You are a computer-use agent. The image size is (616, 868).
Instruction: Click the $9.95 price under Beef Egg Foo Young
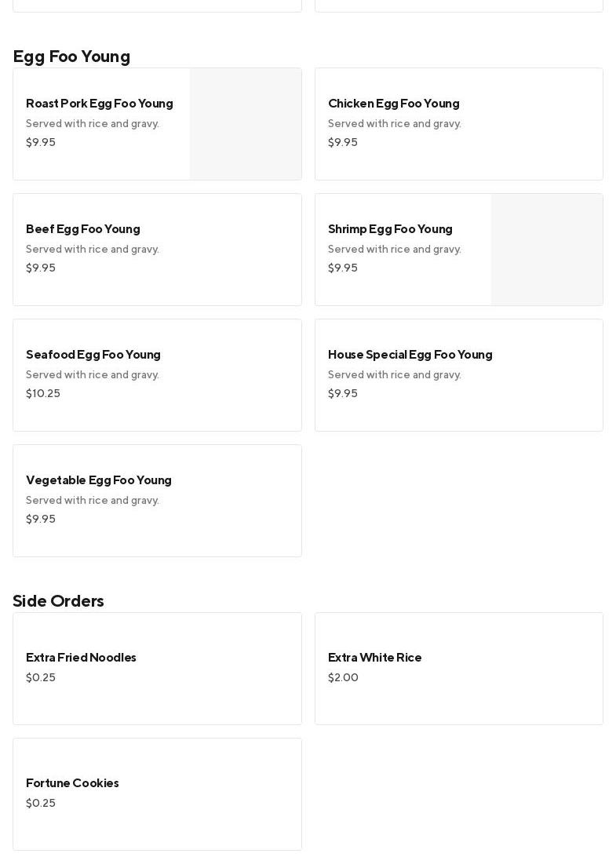coord(41,268)
